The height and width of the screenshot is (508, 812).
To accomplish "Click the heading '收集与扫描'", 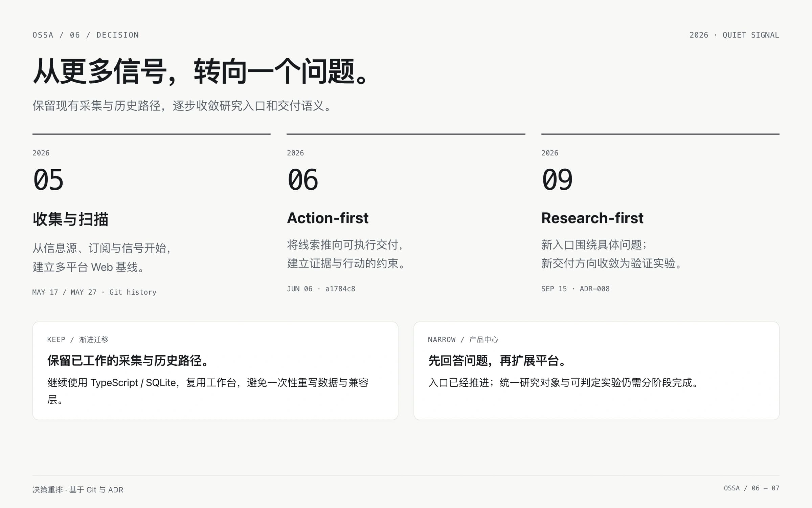I will pyautogui.click(x=70, y=219).
